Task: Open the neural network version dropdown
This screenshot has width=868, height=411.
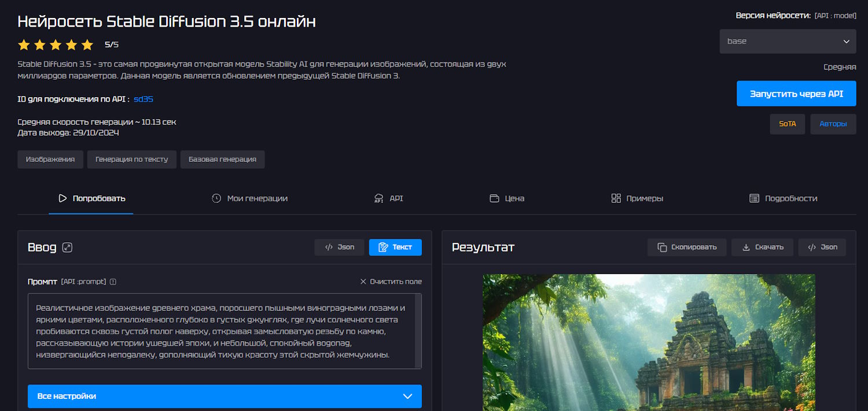Action: pos(788,42)
